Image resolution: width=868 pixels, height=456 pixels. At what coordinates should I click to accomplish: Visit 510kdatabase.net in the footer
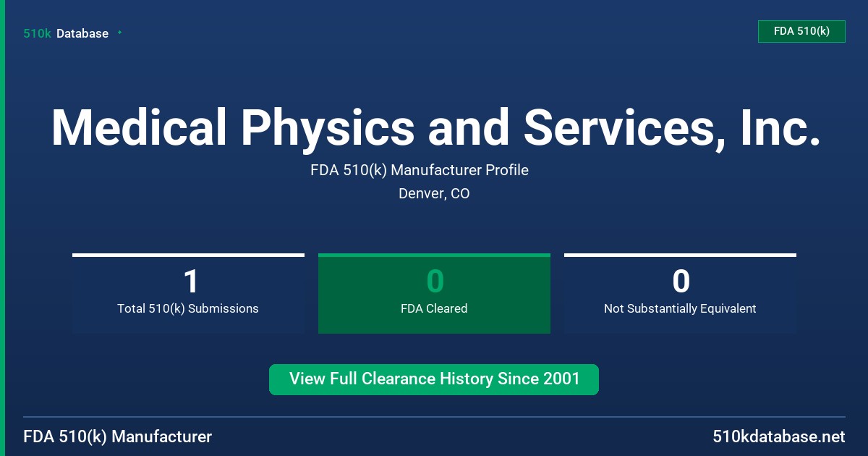[779, 436]
